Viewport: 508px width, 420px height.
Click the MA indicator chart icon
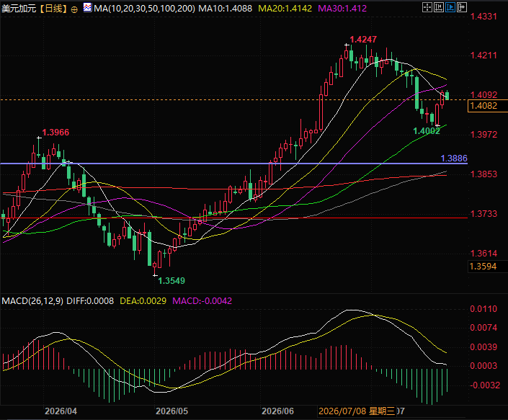[87, 7]
